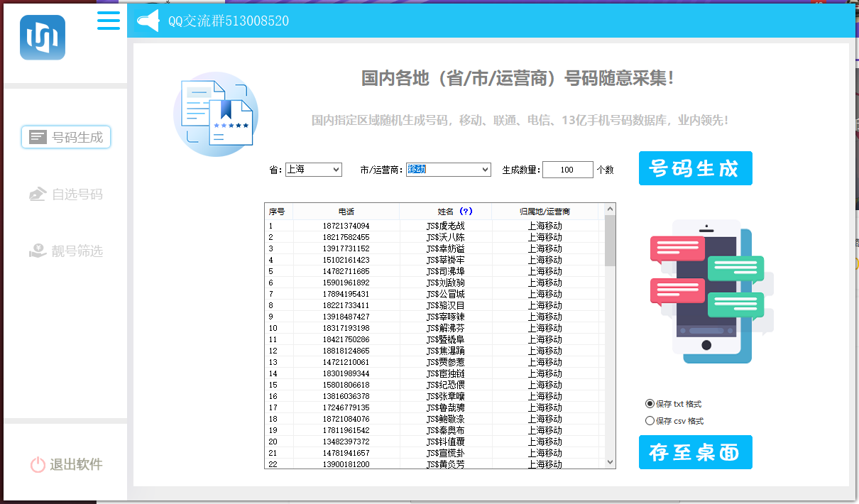Select the 号码生成 sidebar icon

(x=38, y=136)
